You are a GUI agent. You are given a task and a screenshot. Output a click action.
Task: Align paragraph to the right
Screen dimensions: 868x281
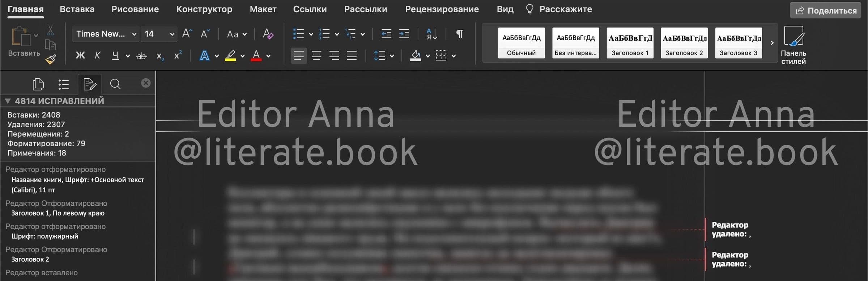click(334, 55)
